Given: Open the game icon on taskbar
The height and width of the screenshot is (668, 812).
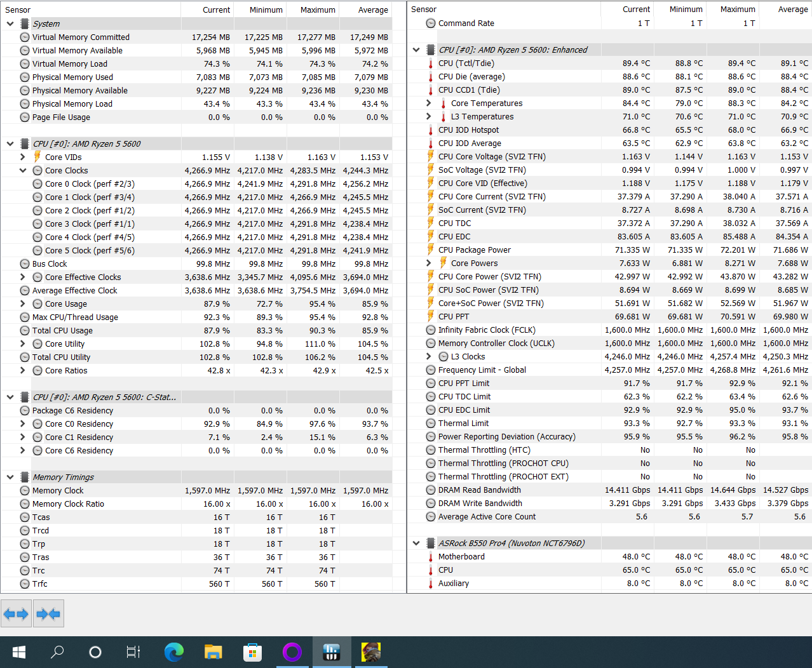Looking at the screenshot, I should coord(371,652).
